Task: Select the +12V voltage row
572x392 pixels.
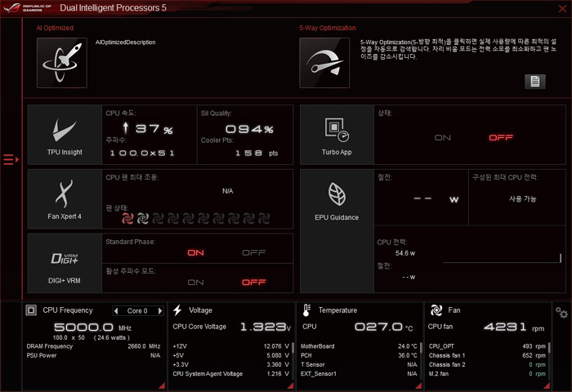Action: (x=231, y=346)
